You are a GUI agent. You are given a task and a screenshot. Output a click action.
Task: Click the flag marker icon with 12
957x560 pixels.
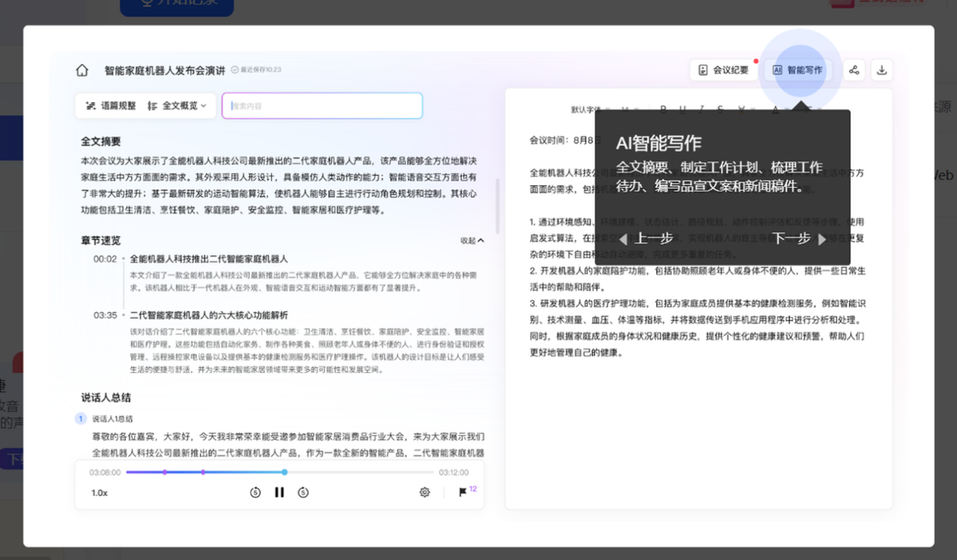click(463, 492)
